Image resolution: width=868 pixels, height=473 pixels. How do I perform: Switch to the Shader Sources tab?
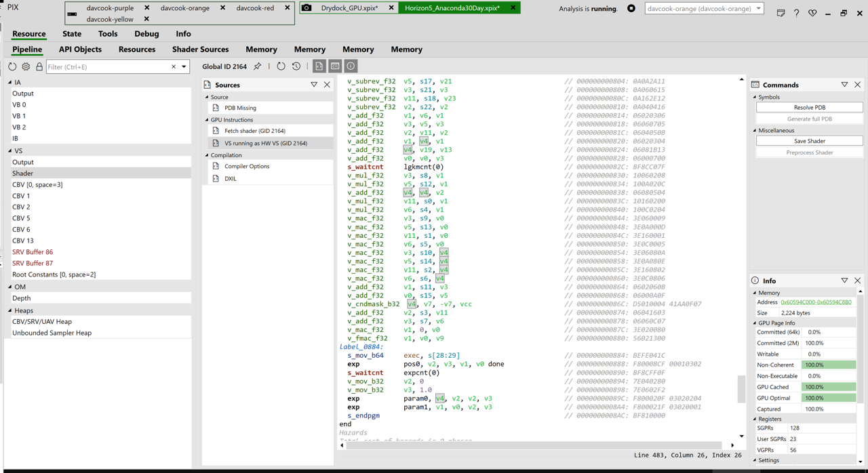click(200, 49)
